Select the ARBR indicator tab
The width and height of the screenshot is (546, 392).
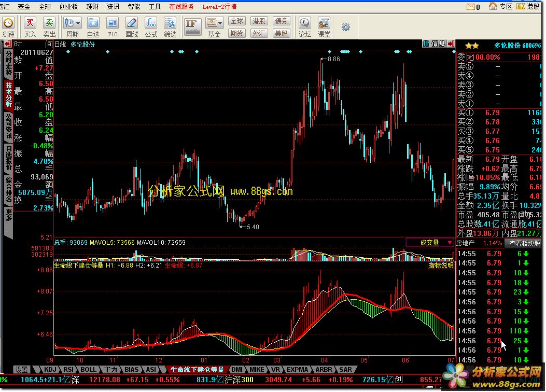(x=324, y=369)
